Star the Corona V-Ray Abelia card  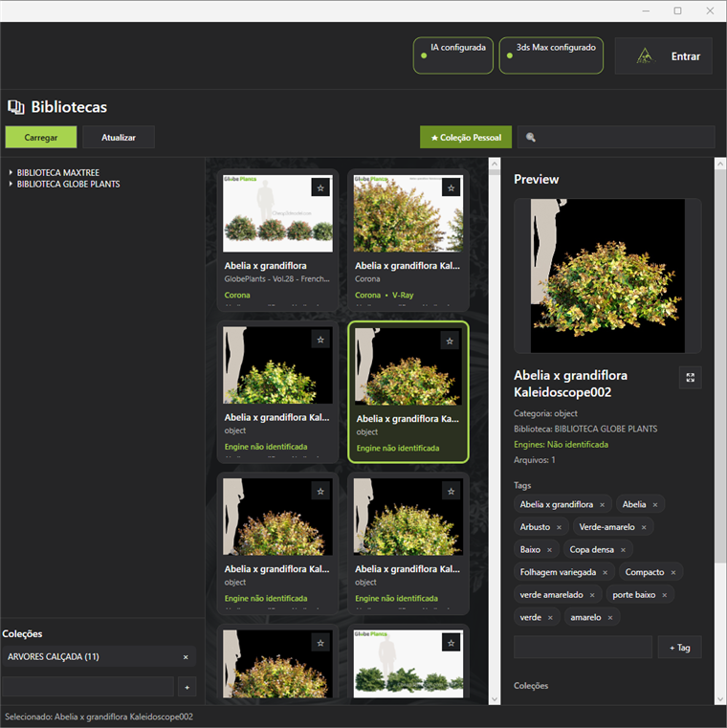click(452, 188)
